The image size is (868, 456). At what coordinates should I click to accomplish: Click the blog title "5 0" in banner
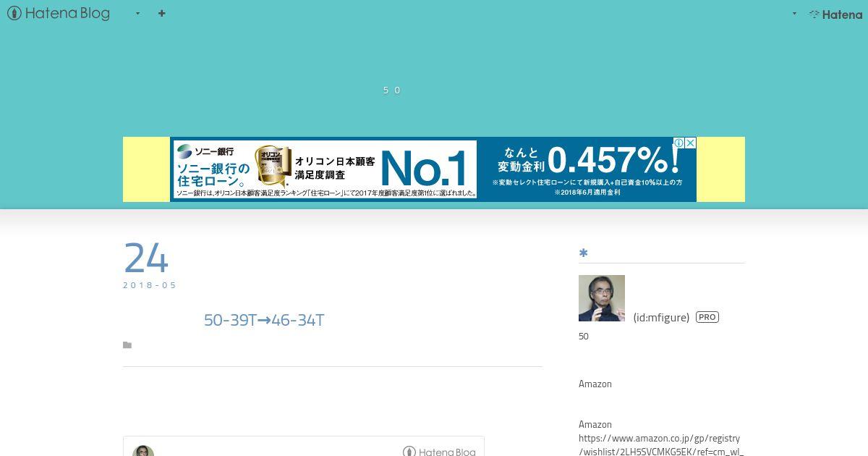[391, 90]
